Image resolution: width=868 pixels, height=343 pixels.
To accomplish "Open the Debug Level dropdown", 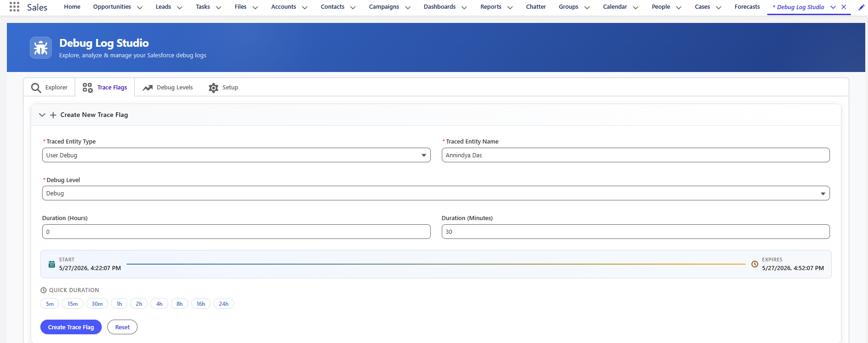I will coord(436,193).
